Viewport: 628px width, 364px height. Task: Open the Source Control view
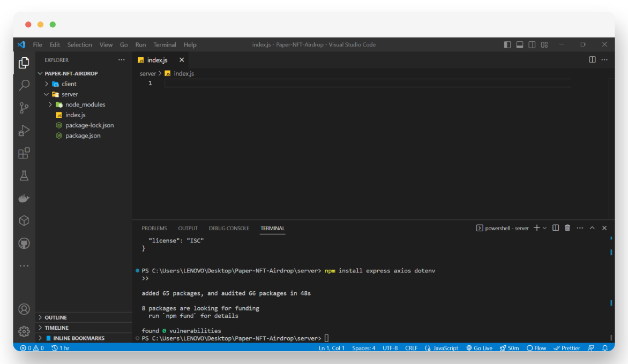tap(24, 108)
